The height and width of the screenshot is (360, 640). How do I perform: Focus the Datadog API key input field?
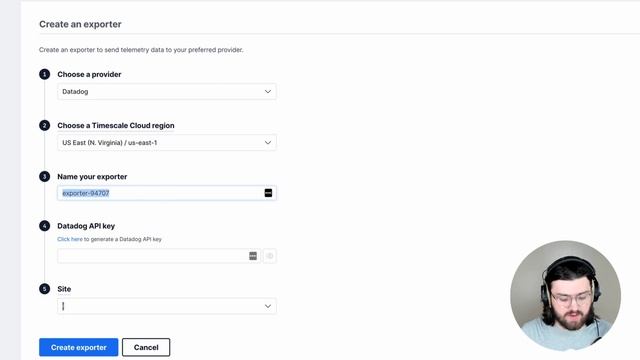(x=158, y=256)
